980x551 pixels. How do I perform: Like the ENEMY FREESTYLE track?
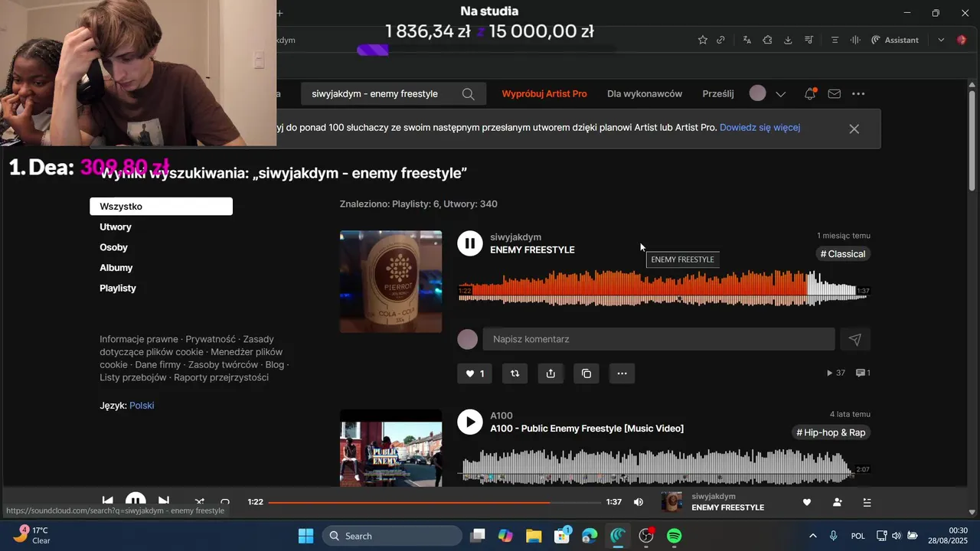[x=475, y=373]
